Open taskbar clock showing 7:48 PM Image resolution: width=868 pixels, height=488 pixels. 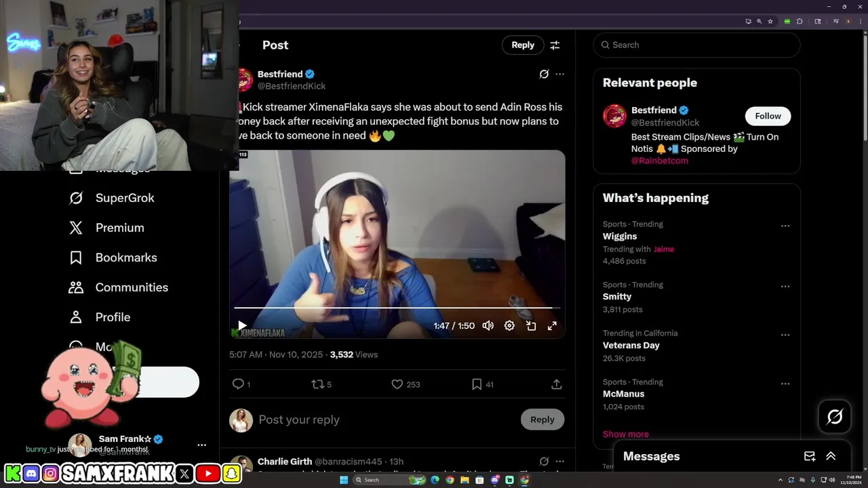pos(850,480)
